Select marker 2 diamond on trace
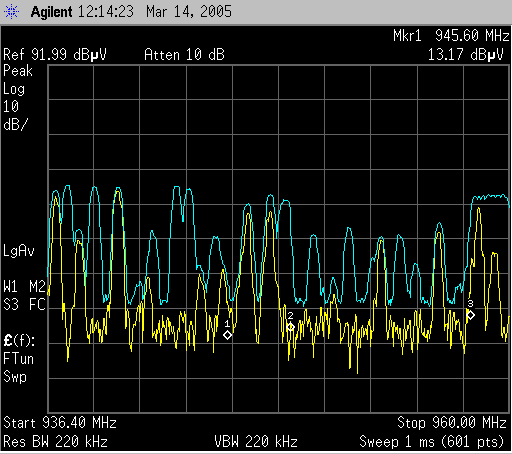The width and height of the screenshot is (512, 454). (290, 327)
